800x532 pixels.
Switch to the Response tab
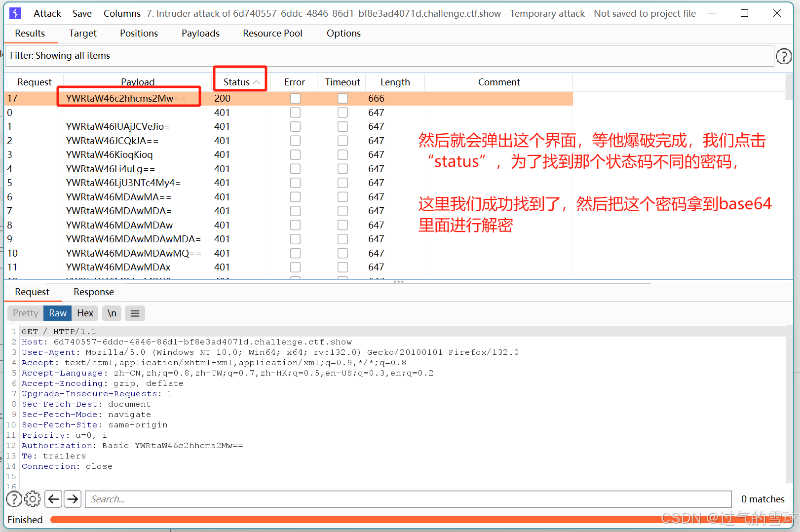pos(93,292)
